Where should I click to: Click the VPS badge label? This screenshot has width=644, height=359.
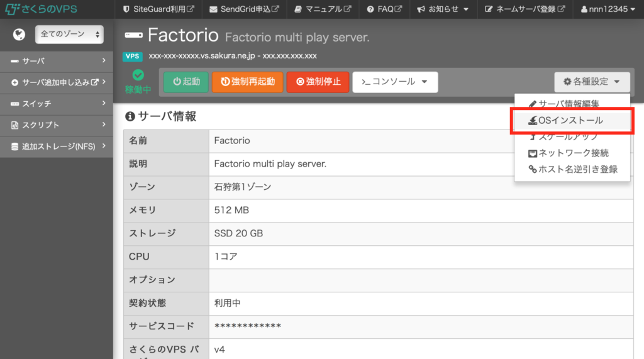[132, 57]
